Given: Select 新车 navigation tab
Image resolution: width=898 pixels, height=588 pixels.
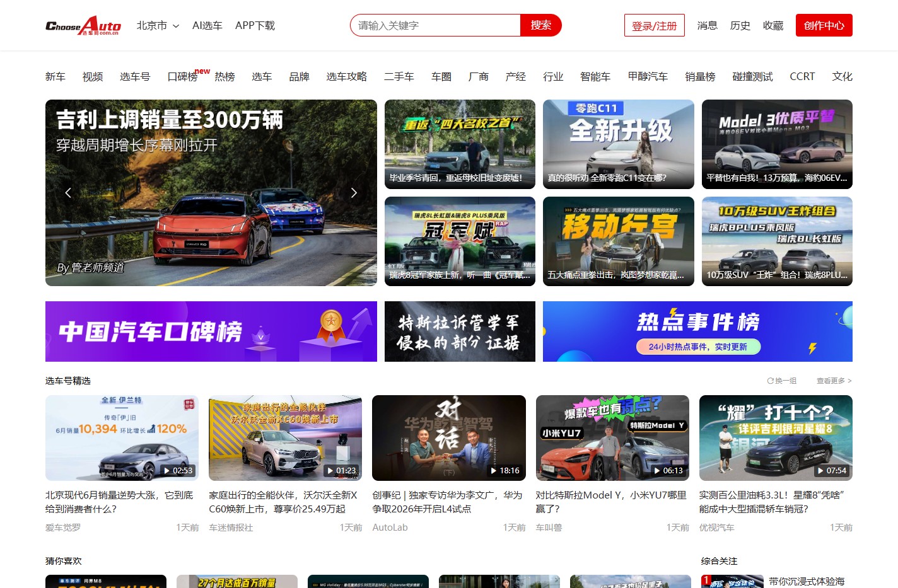Looking at the screenshot, I should click(x=55, y=77).
